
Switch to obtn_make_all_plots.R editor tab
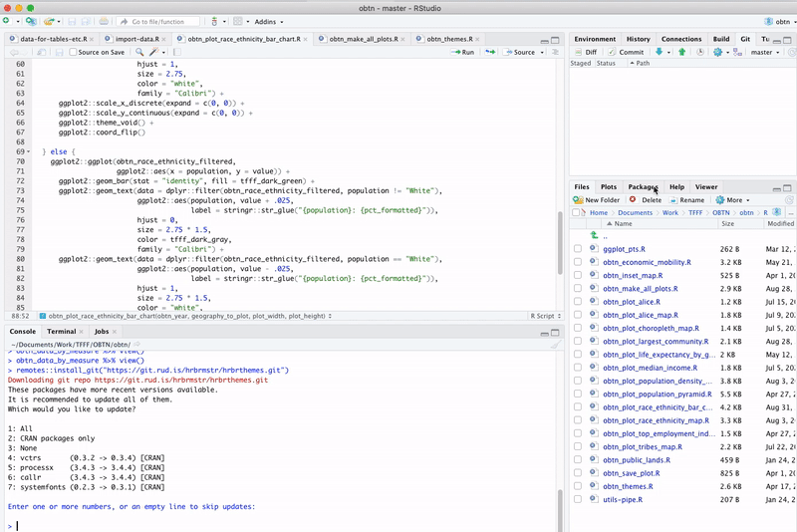(364, 39)
